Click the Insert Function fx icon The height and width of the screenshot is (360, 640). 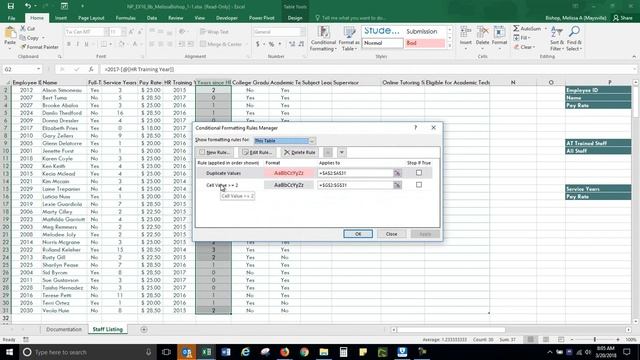(91, 69)
